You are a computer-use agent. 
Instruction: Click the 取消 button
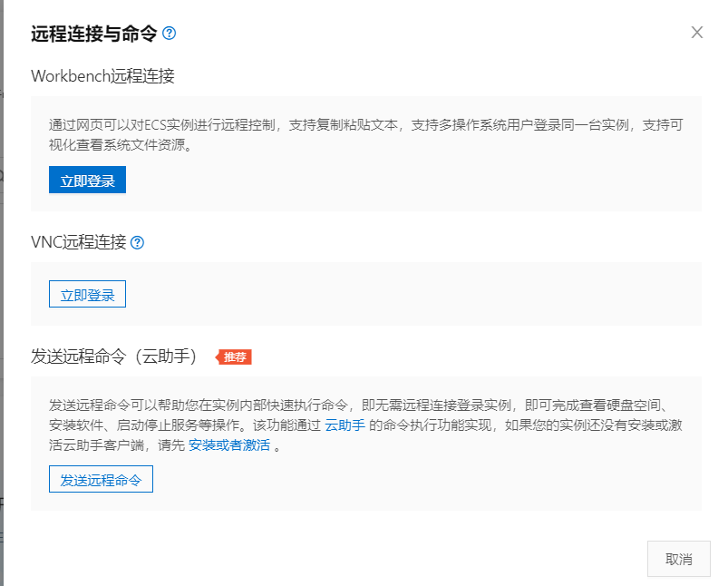click(678, 559)
